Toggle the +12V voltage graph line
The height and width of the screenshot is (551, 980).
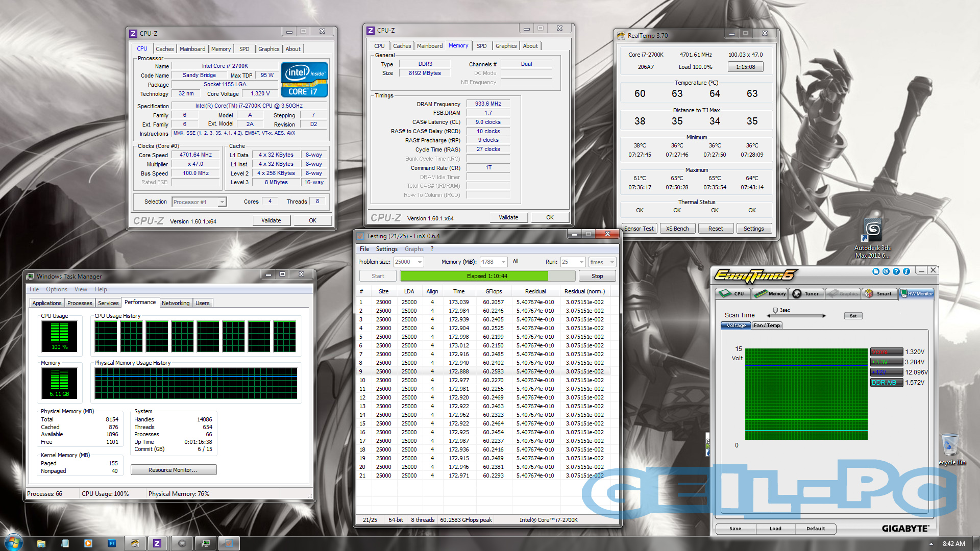[x=886, y=372]
